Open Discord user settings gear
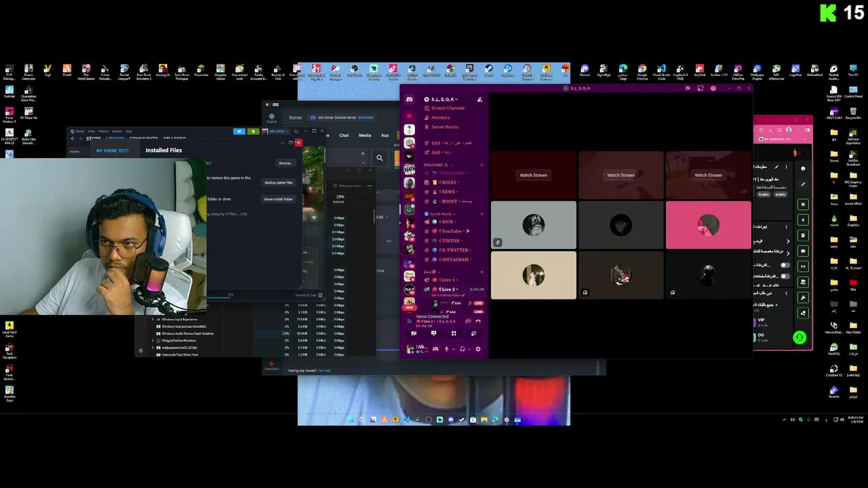This screenshot has width=868, height=488. pos(478,349)
